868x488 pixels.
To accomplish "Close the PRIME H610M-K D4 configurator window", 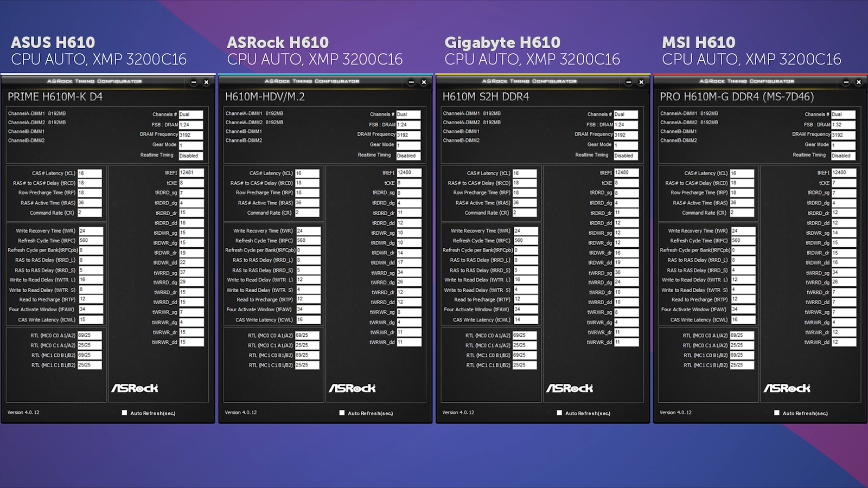I will point(206,82).
